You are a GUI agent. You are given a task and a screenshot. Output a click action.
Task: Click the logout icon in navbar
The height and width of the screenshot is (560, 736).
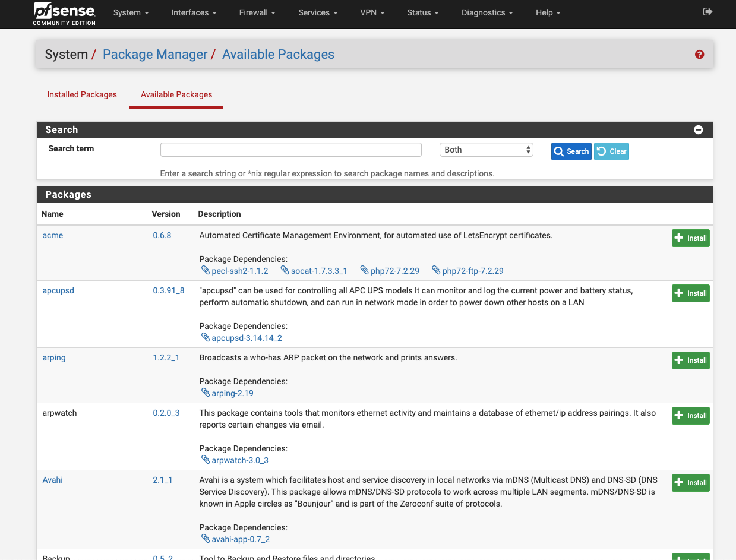tap(707, 12)
